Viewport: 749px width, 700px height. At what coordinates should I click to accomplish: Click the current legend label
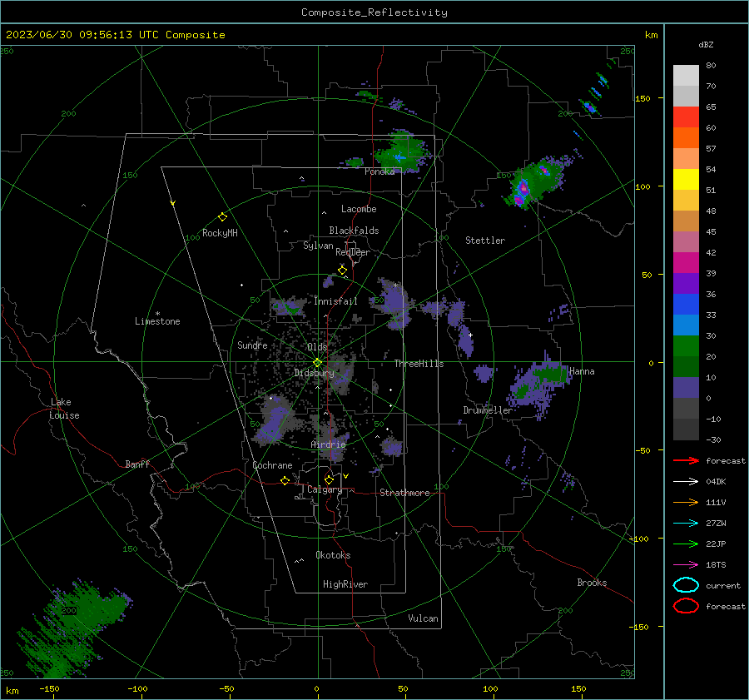pos(723,585)
